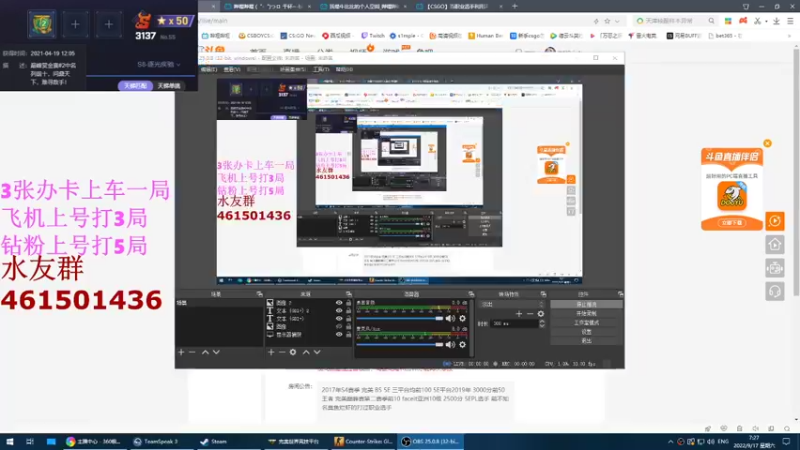The width and height of the screenshot is (800, 450).
Task: Open the browser hamburger menu
Action: click(790, 21)
